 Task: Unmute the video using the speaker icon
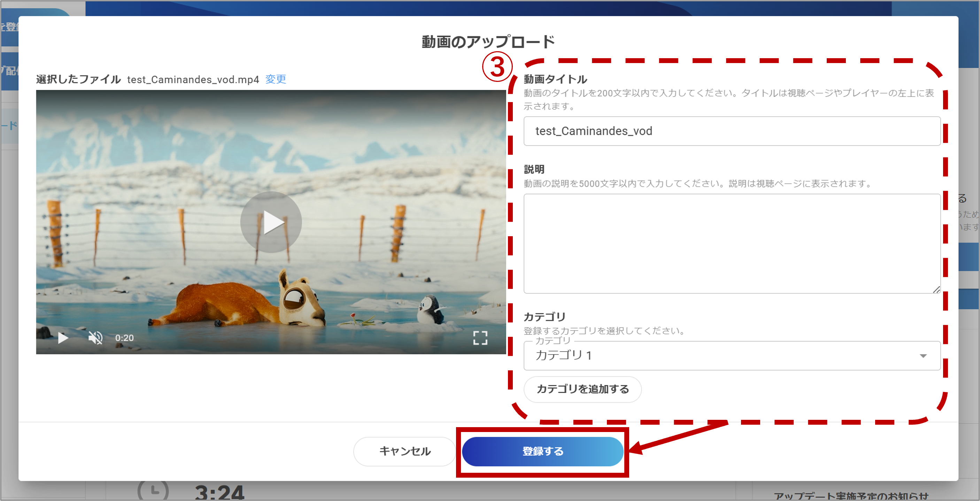point(95,337)
